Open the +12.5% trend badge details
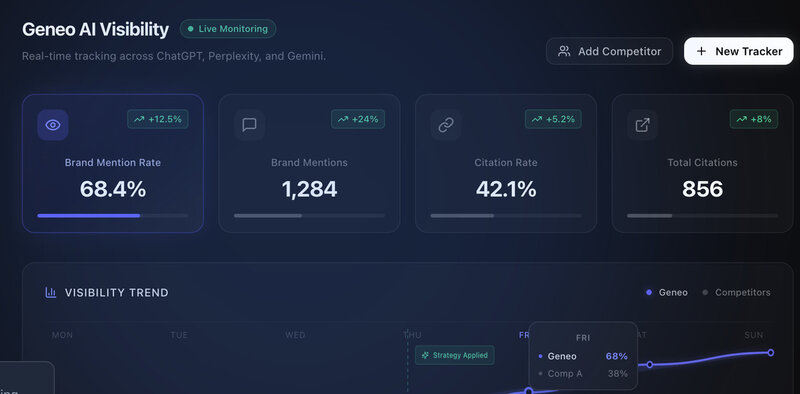This screenshot has height=394, width=800. pyautogui.click(x=158, y=119)
